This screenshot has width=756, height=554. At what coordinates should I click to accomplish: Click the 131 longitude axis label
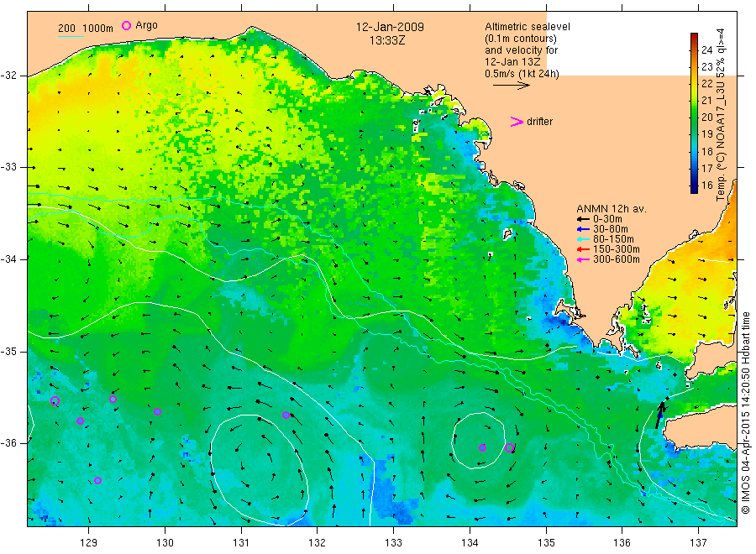click(241, 543)
